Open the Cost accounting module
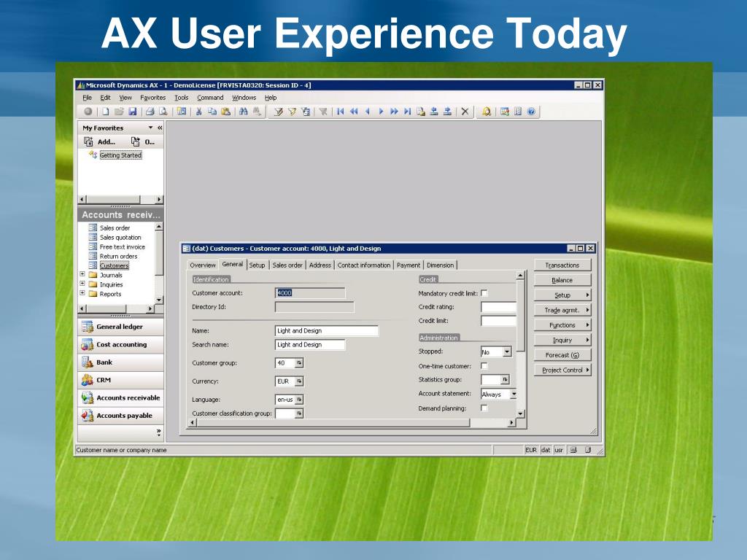Viewport: 747px width, 560px height. (x=120, y=344)
